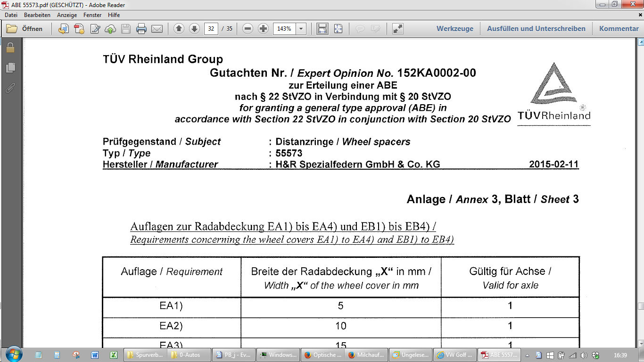644x362 pixels.
Task: Click the vertical scrollbar up arrow
Action: coord(641,42)
